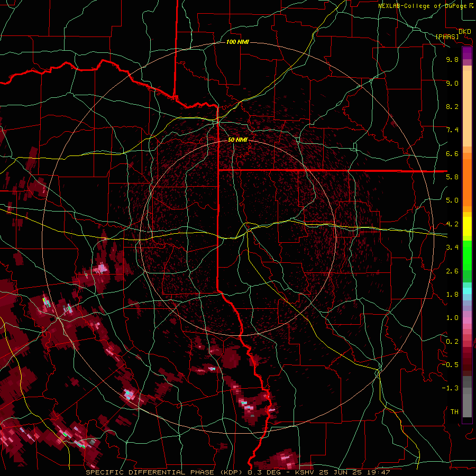The height and width of the screenshot is (476, 476).
Task: Click the "TH" threshold label on the scale
Action: (x=454, y=412)
